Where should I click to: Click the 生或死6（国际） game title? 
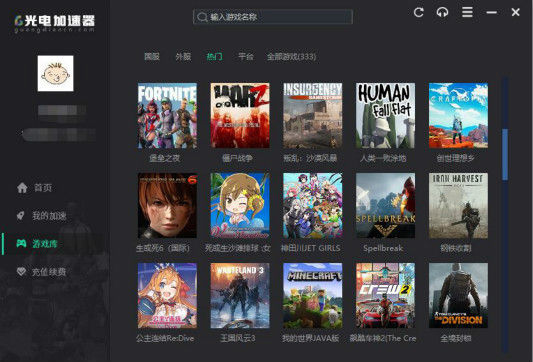click(163, 248)
